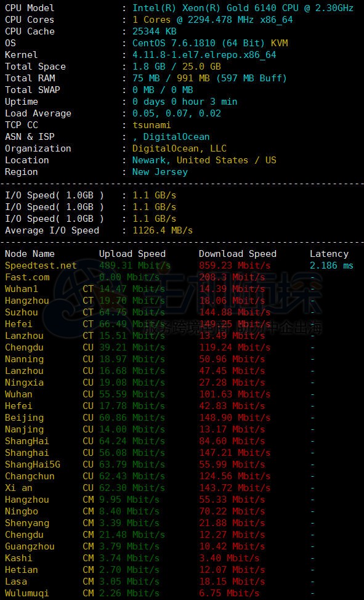Select ShangHai upload speed 64.24 Mbit/s
Screen dimensions: 364x600
(x=132, y=442)
